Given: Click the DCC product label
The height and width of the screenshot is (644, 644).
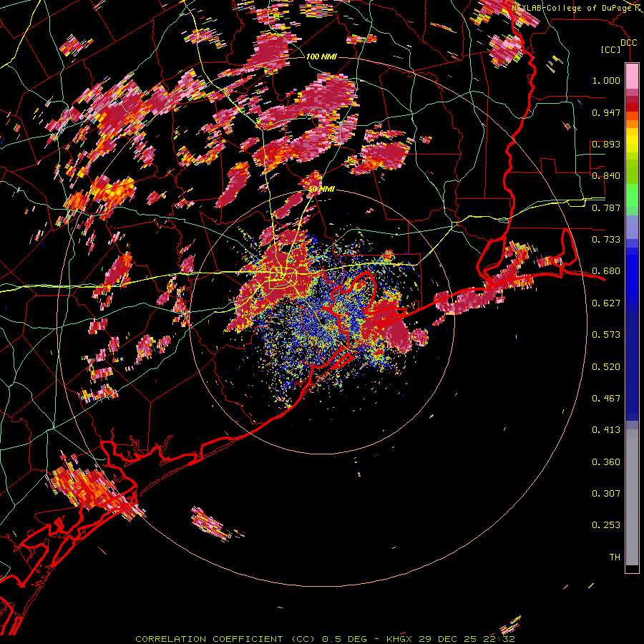Looking at the screenshot, I should click(x=628, y=43).
